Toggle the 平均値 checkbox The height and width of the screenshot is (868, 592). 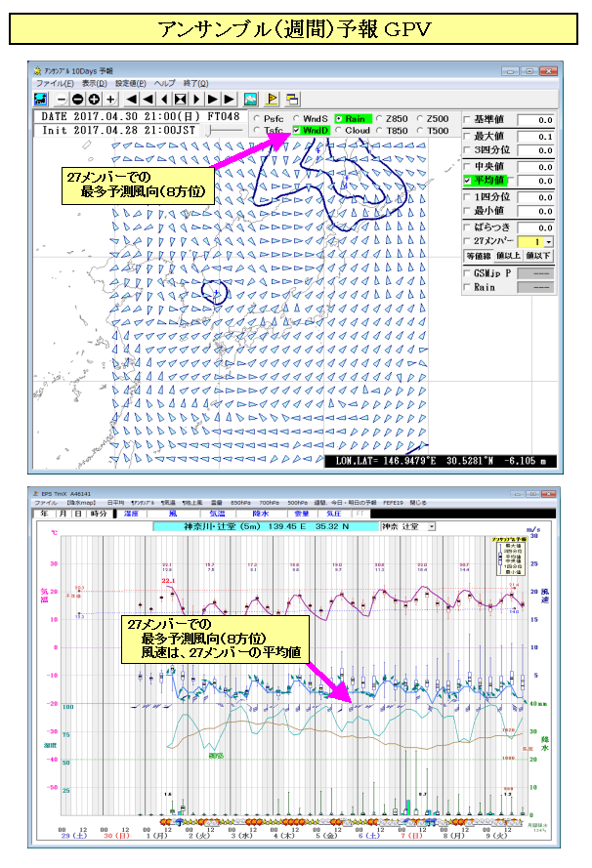(x=467, y=181)
